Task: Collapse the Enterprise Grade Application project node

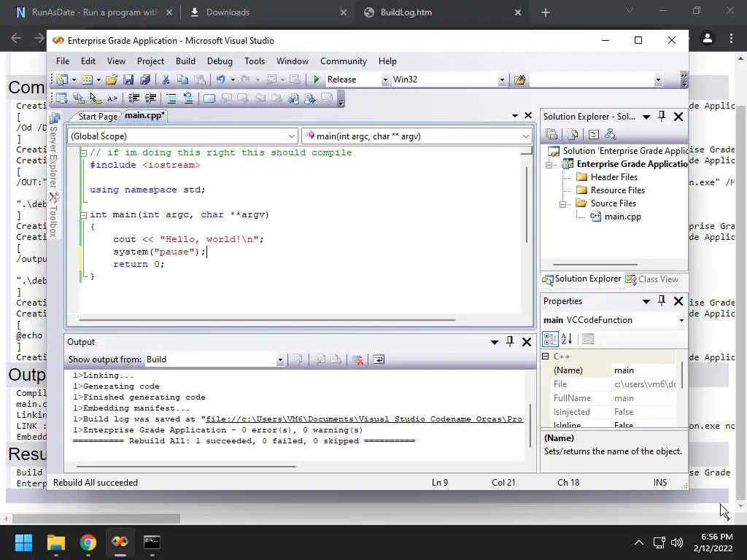Action: coord(549,165)
